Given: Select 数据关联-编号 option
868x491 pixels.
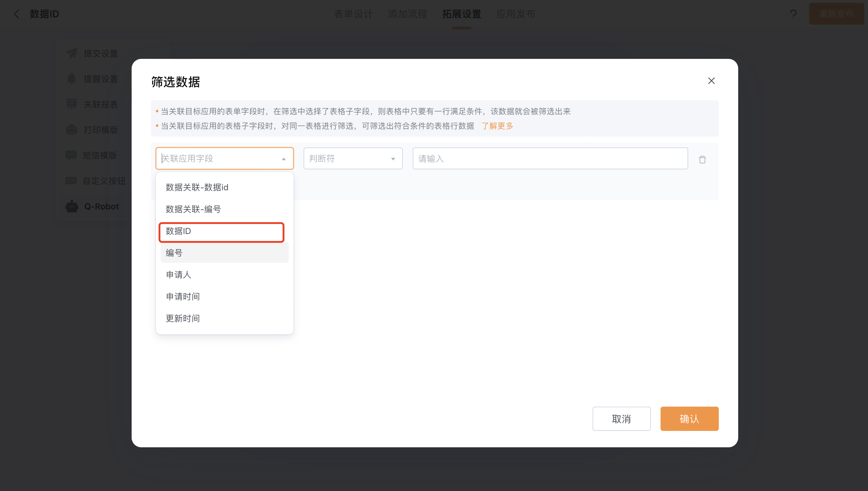Looking at the screenshot, I should point(224,209).
